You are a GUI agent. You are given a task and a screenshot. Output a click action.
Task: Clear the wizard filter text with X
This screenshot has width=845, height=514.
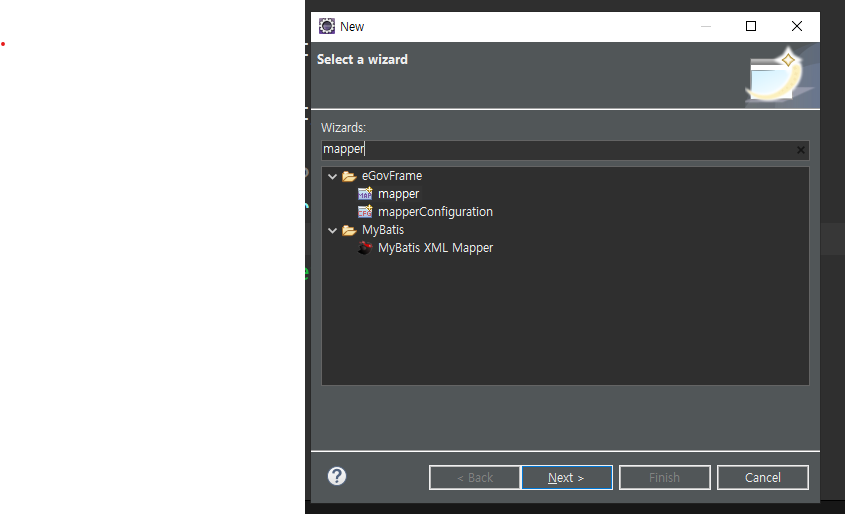tap(801, 150)
